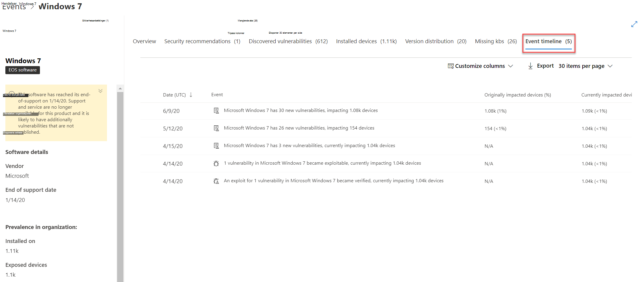Click the 5/12/20 event vulnerability icon
The height and width of the screenshot is (282, 644).
[216, 128]
